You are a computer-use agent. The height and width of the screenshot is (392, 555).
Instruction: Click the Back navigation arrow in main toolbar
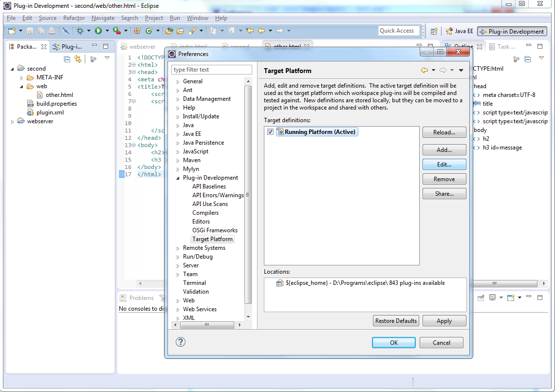(x=261, y=31)
